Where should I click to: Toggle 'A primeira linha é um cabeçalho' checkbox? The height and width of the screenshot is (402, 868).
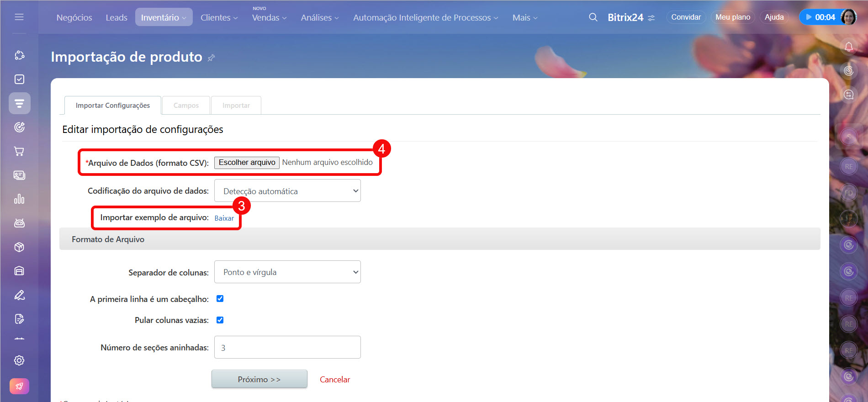coord(220,299)
